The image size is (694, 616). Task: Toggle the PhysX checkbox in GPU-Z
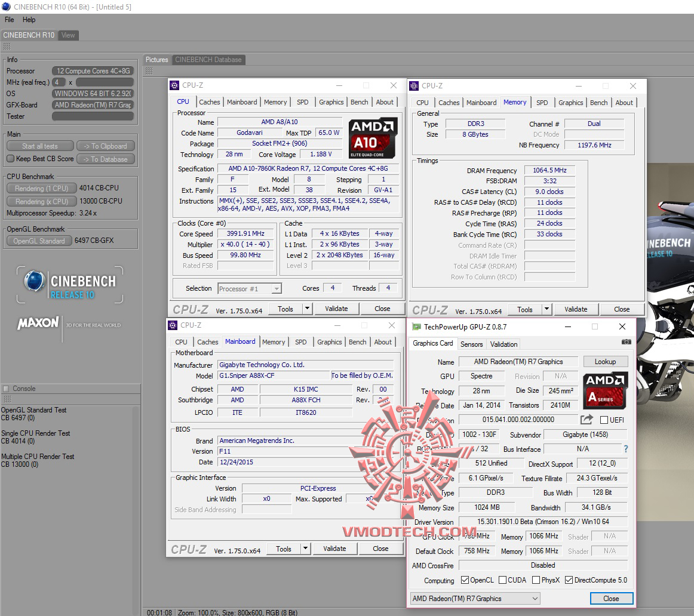pos(536,580)
